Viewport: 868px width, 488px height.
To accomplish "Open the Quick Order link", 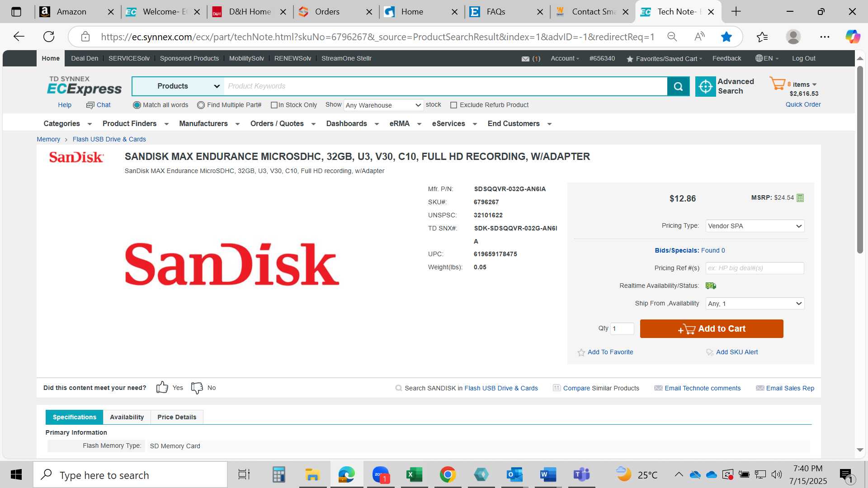I will 803,104.
